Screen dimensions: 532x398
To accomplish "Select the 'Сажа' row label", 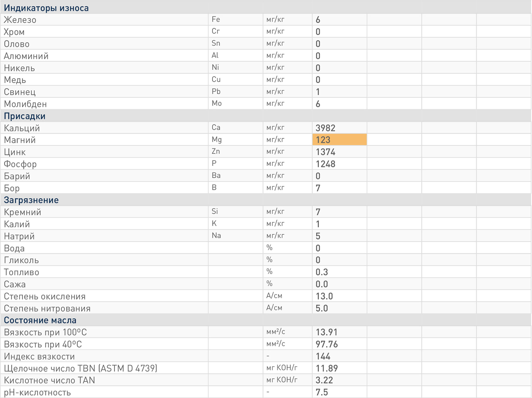I will click(x=14, y=284).
